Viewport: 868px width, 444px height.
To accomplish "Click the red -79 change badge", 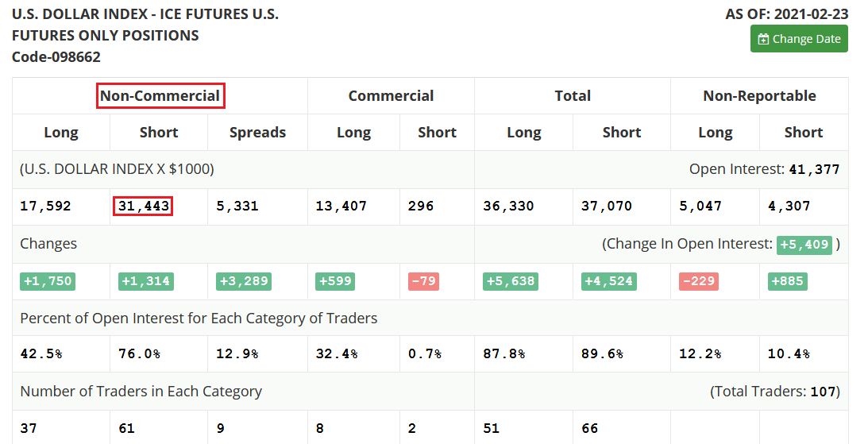I will pos(423,281).
